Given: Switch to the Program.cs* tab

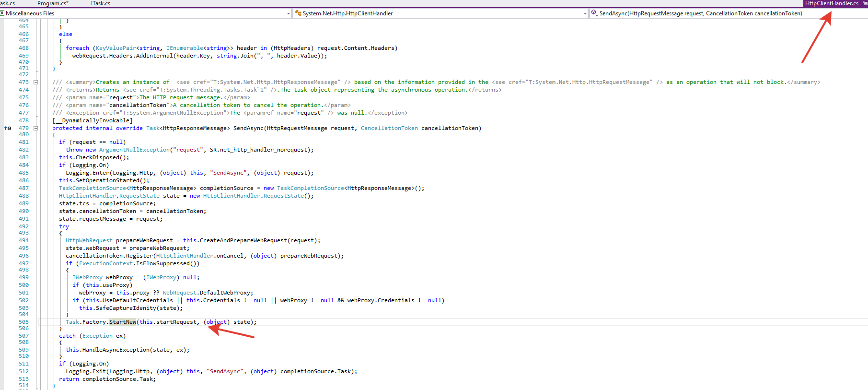Looking at the screenshot, I should click(x=53, y=3).
